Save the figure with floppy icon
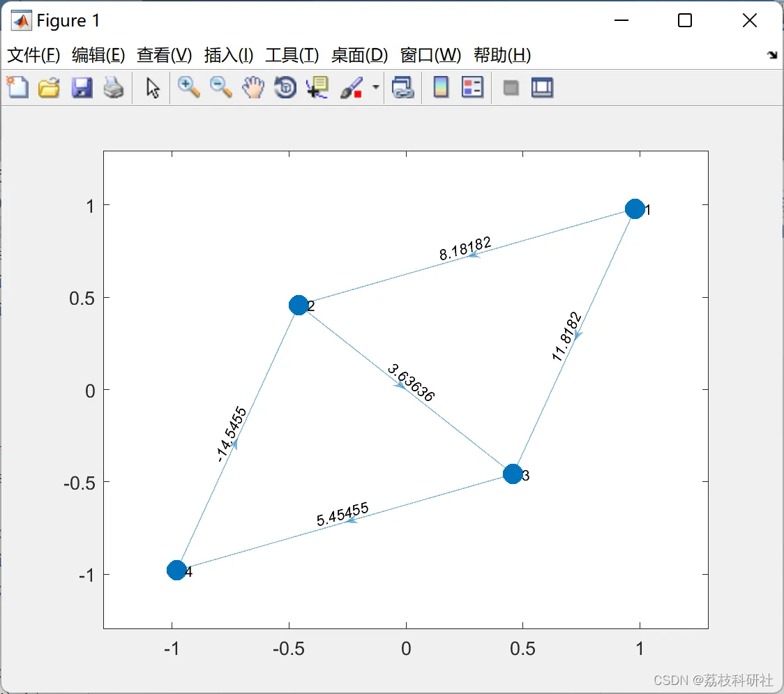784x694 pixels. point(82,87)
